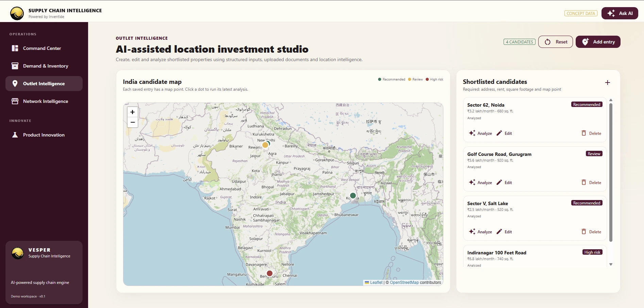Select the Sector V, Salt Lake title
Viewport: 644px width, 308px height.
(x=488, y=203)
